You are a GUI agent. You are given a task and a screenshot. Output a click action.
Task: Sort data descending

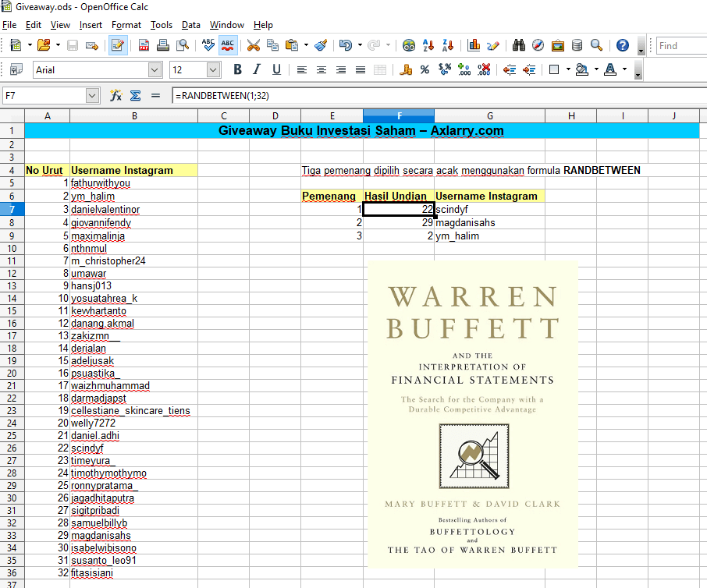pyautogui.click(x=448, y=45)
